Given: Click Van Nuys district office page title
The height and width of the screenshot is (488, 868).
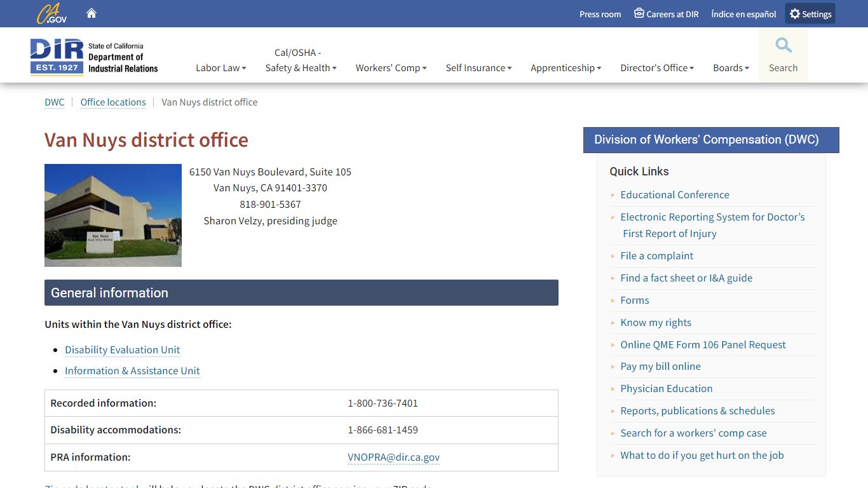Looking at the screenshot, I should (146, 140).
